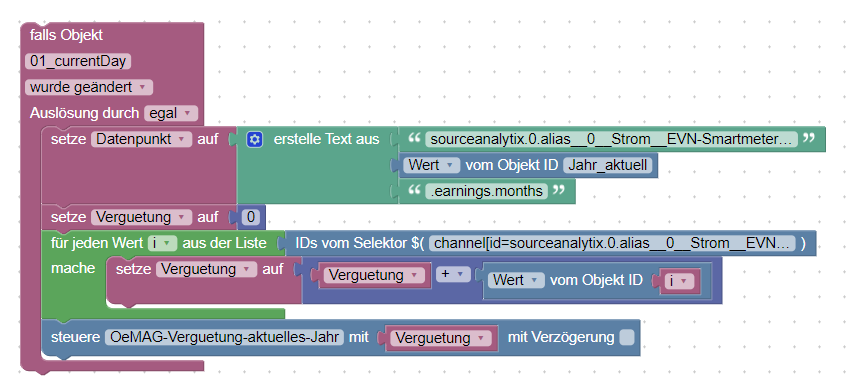The height and width of the screenshot is (391, 856).
Task: Change the loop variable i dropdown
Action: click(163, 243)
